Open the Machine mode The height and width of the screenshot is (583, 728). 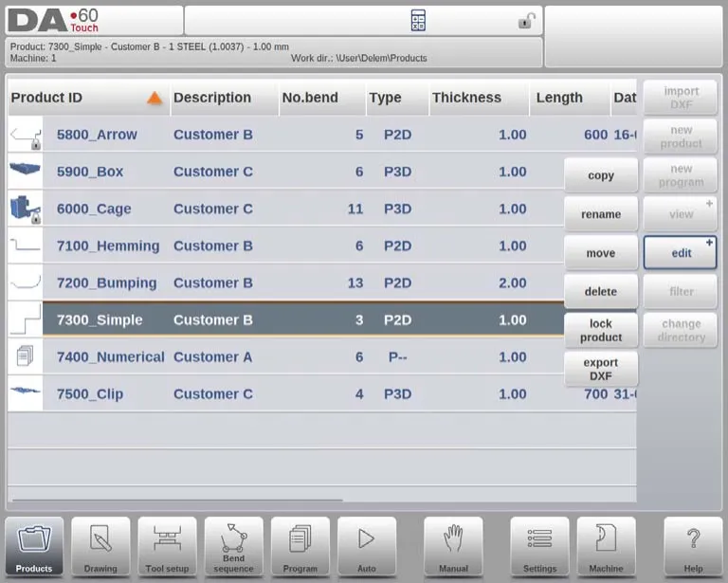[x=606, y=546]
